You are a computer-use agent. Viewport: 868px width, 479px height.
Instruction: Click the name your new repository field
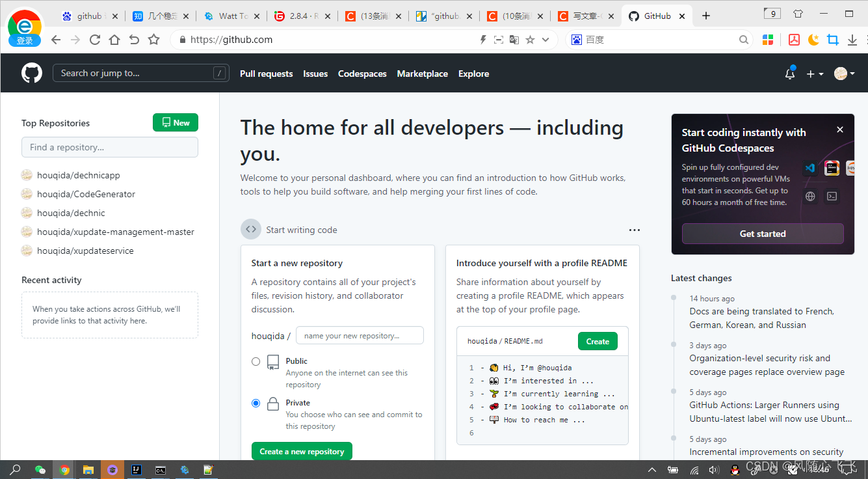pyautogui.click(x=360, y=335)
